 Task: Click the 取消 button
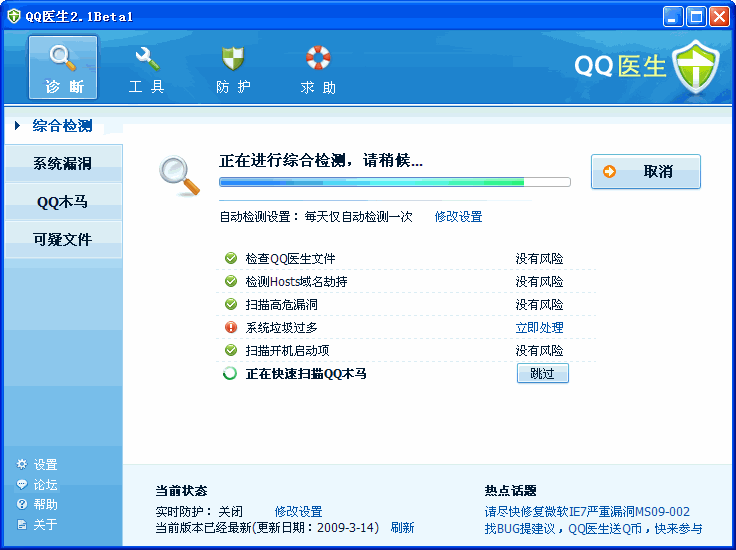click(x=646, y=171)
